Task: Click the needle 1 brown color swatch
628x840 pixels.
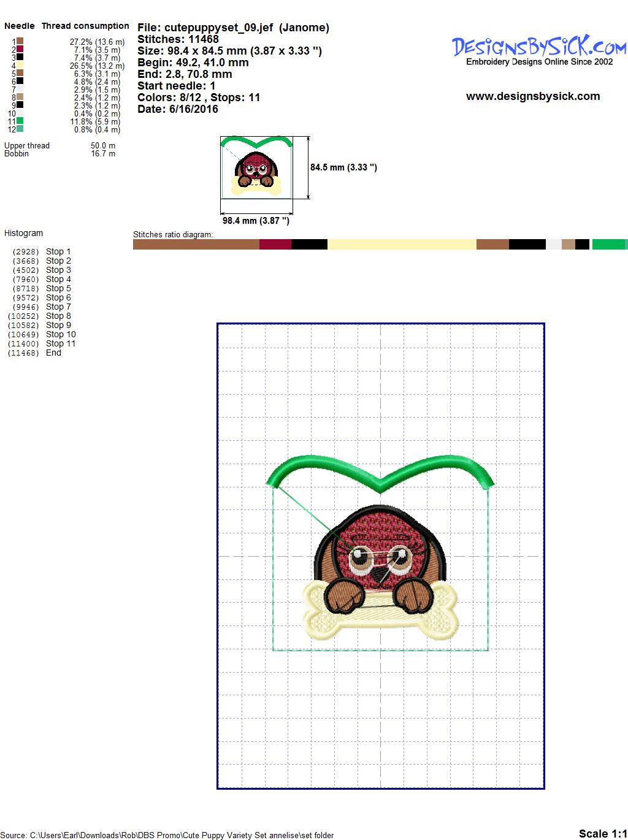Action: [20, 41]
